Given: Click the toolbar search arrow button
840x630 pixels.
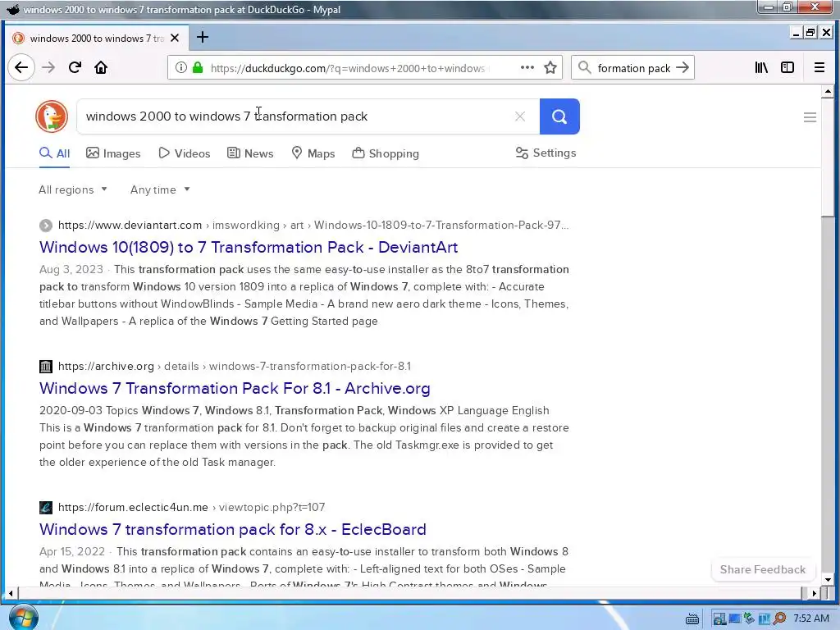Looking at the screenshot, I should point(682,67).
